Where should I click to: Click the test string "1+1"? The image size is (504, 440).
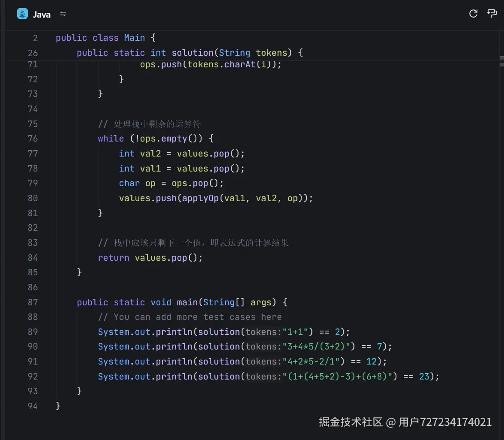(x=295, y=332)
